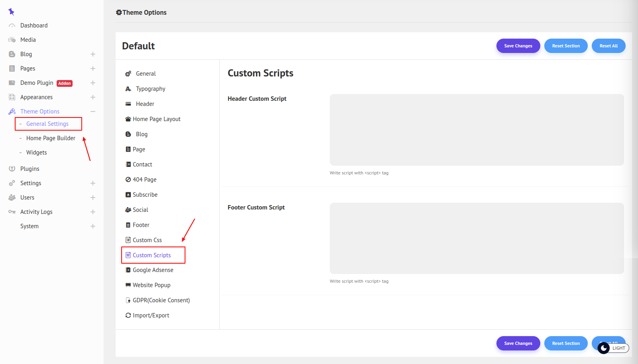638x364 pixels.
Task: Click the Import/Export sync icon
Action: point(128,315)
